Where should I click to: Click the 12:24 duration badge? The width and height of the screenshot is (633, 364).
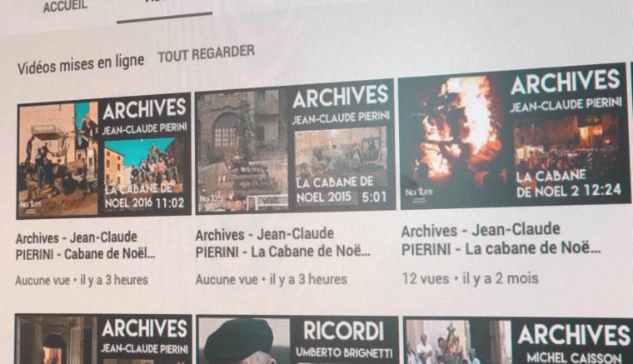point(601,190)
